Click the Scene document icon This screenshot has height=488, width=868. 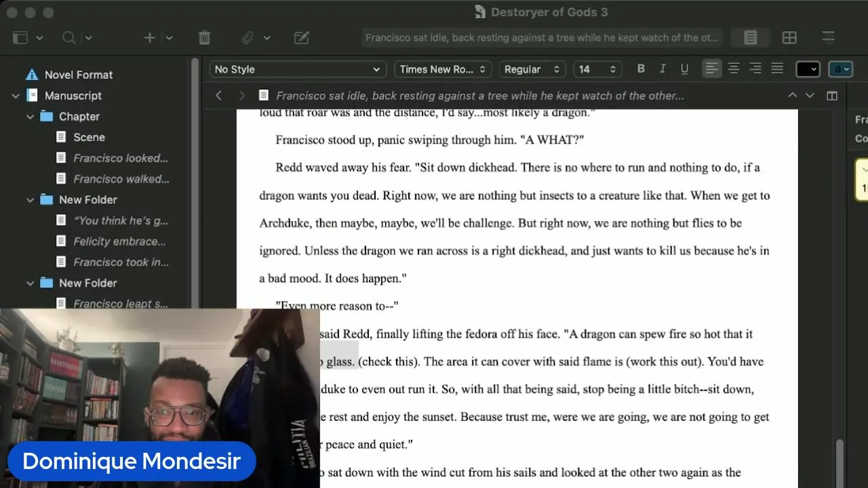click(x=61, y=138)
